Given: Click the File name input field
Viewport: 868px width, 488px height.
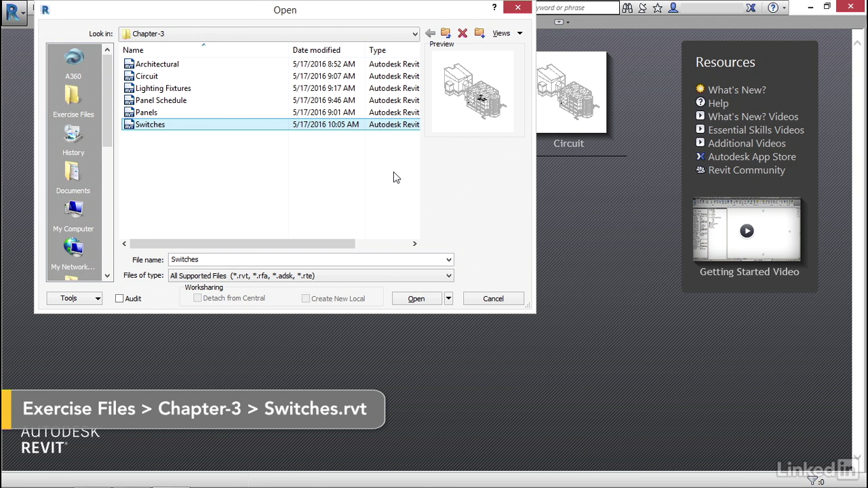Looking at the screenshot, I should point(306,260).
